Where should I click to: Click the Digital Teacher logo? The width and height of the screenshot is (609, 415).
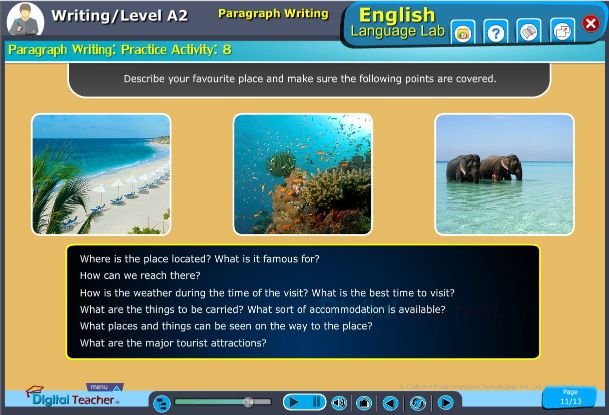tap(70, 399)
